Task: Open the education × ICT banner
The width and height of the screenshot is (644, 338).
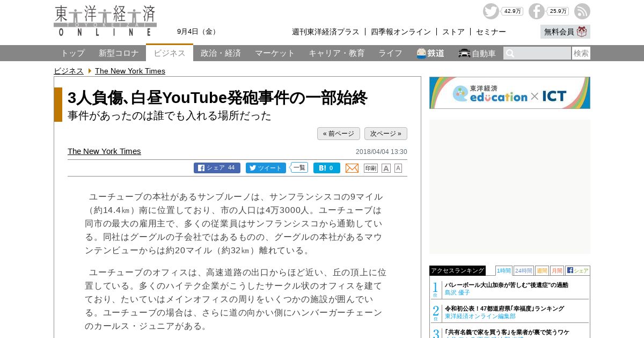Action: [x=510, y=93]
